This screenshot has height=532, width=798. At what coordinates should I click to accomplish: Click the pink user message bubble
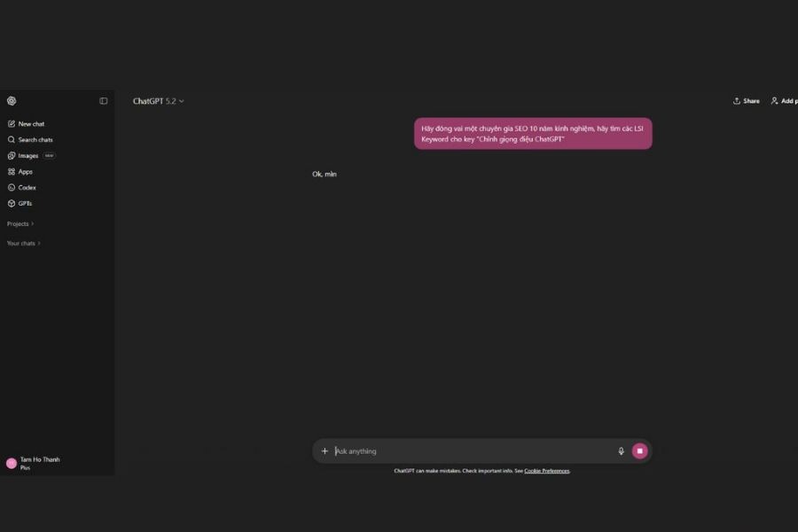[x=533, y=133]
